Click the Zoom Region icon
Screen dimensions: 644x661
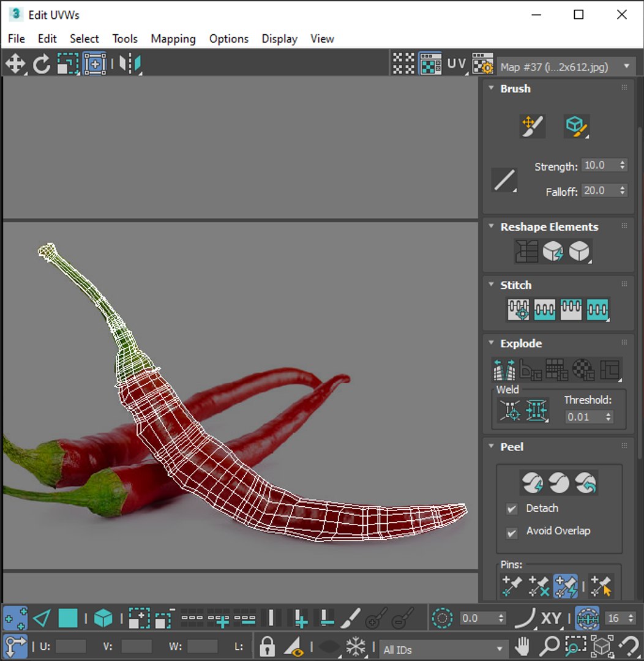[575, 646]
